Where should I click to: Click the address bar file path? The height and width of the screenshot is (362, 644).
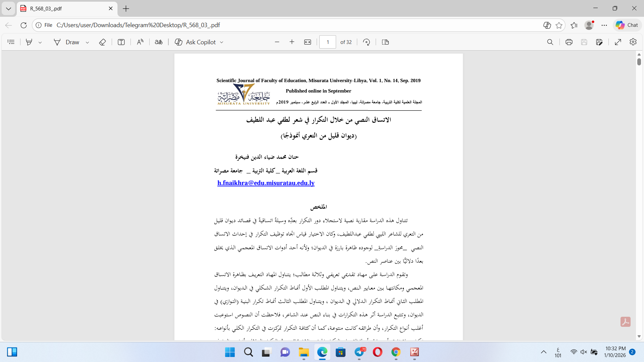click(x=138, y=25)
